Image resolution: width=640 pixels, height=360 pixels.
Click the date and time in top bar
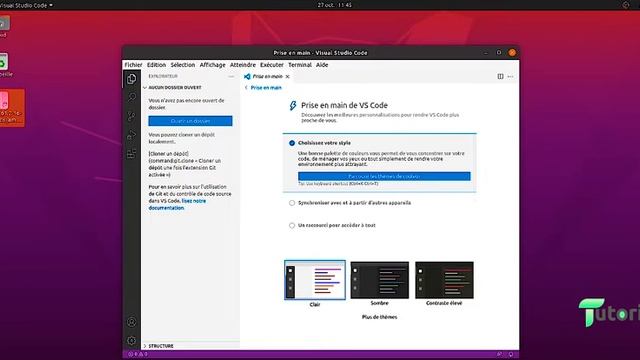pyautogui.click(x=334, y=5)
